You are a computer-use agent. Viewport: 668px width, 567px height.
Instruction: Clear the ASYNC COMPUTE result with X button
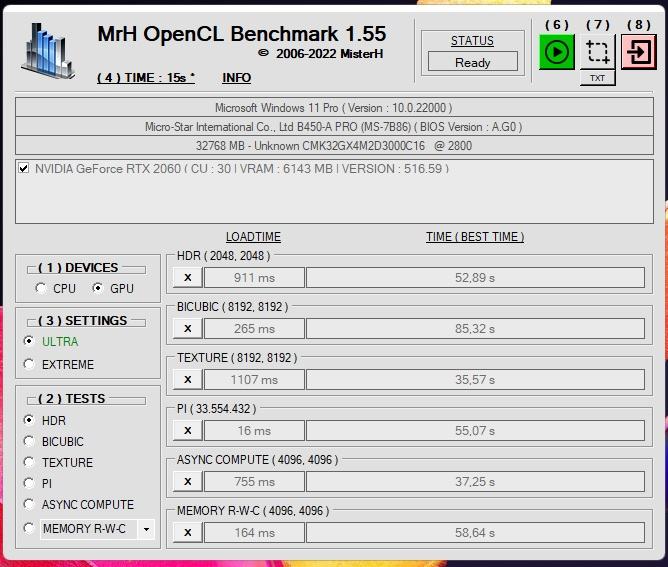188,481
